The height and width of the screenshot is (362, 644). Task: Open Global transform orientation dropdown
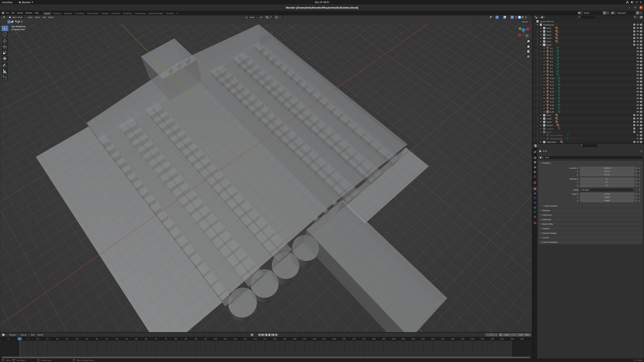252,17
